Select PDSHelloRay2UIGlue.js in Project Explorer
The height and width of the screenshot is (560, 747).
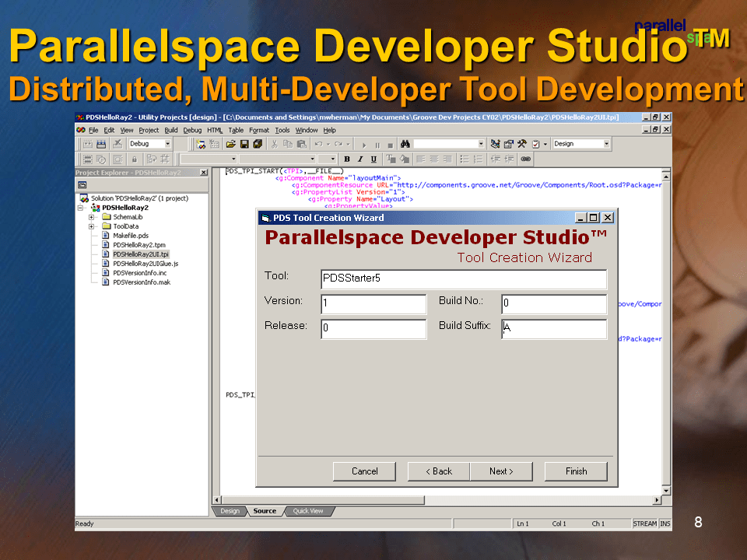point(145,264)
